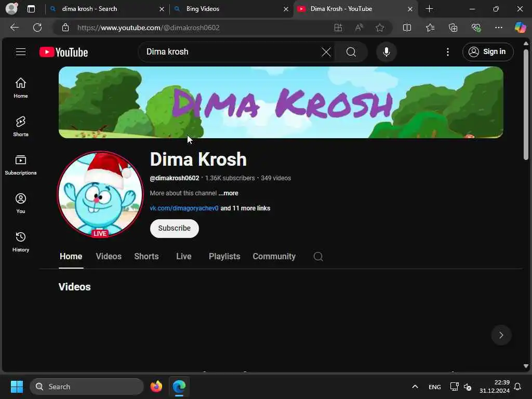Open YouTube settings three-dot menu

pos(447,52)
